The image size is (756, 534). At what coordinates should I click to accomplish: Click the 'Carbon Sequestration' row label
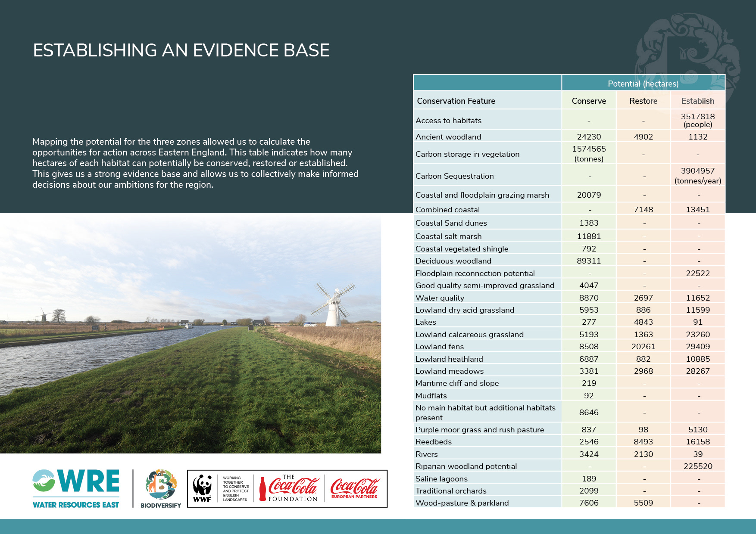pos(454,176)
